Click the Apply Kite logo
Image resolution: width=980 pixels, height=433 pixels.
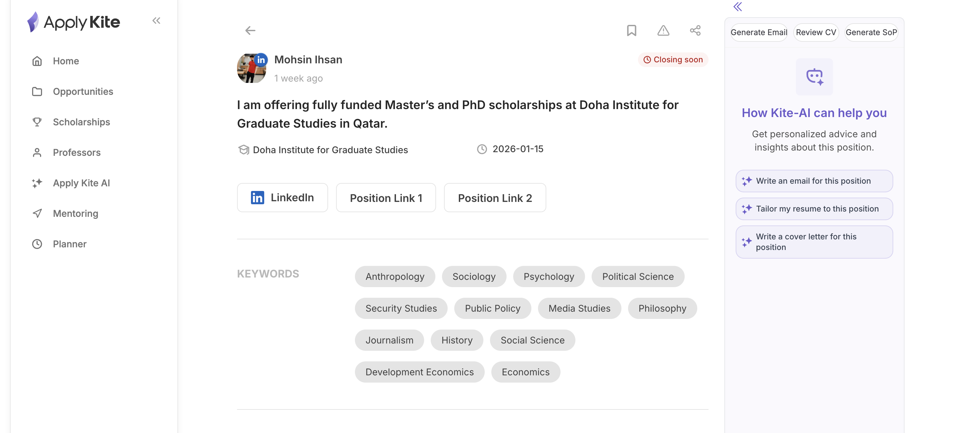tap(74, 22)
